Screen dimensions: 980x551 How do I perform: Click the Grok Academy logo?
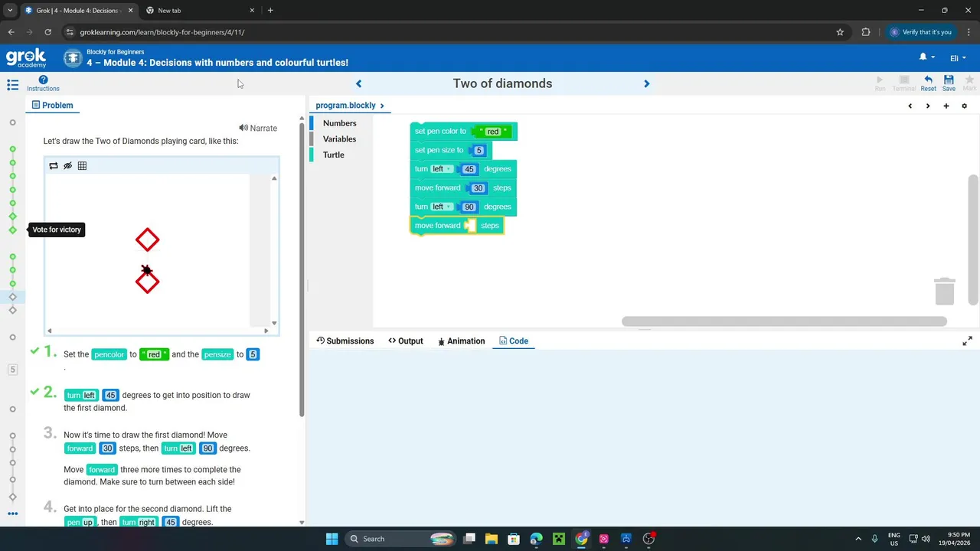26,58
